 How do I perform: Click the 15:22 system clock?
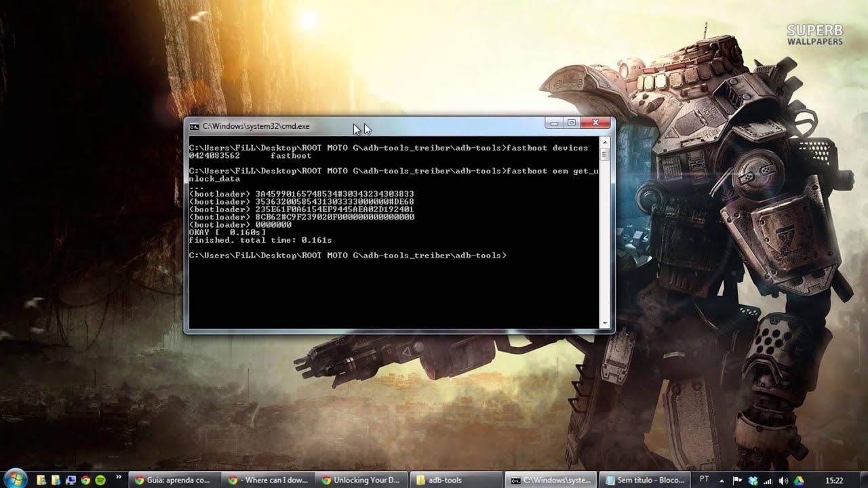point(833,481)
